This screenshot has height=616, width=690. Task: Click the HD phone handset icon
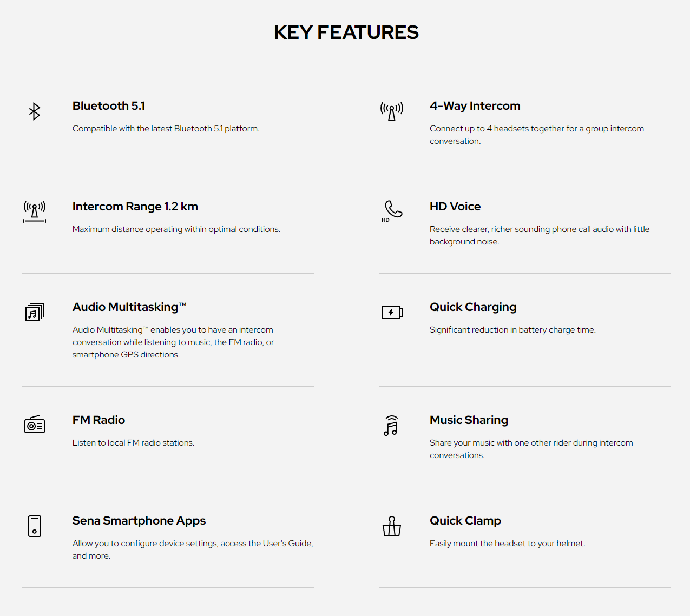coord(393,209)
